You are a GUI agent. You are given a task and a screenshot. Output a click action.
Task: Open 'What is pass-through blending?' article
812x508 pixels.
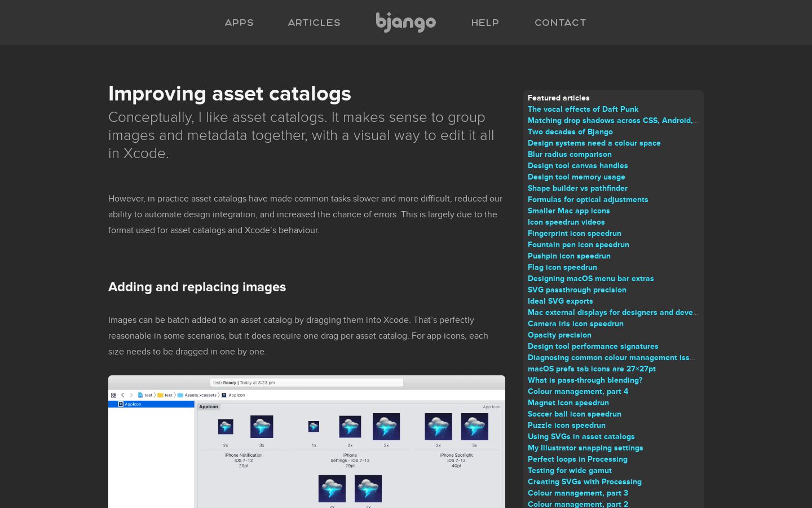[x=585, y=380]
